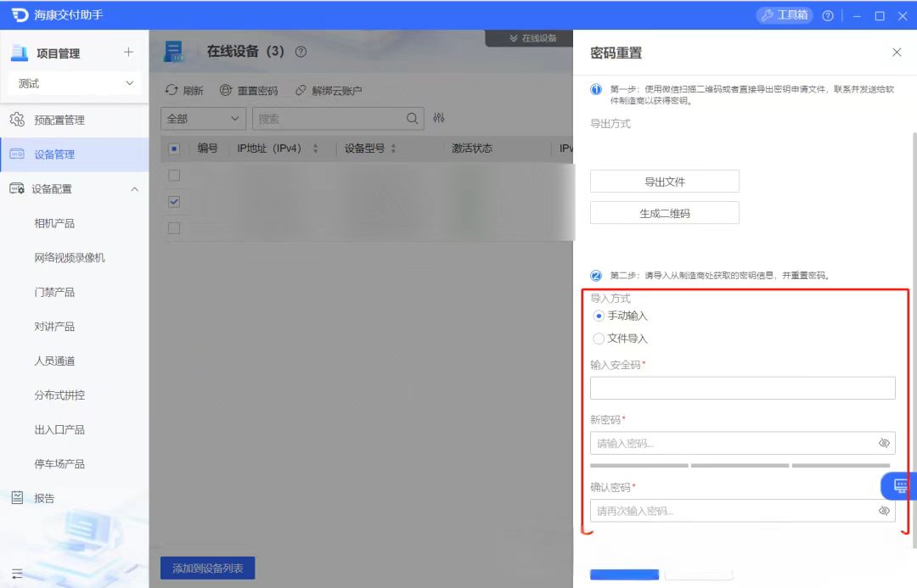Click the blue confirm button at panel bottom

625,574
